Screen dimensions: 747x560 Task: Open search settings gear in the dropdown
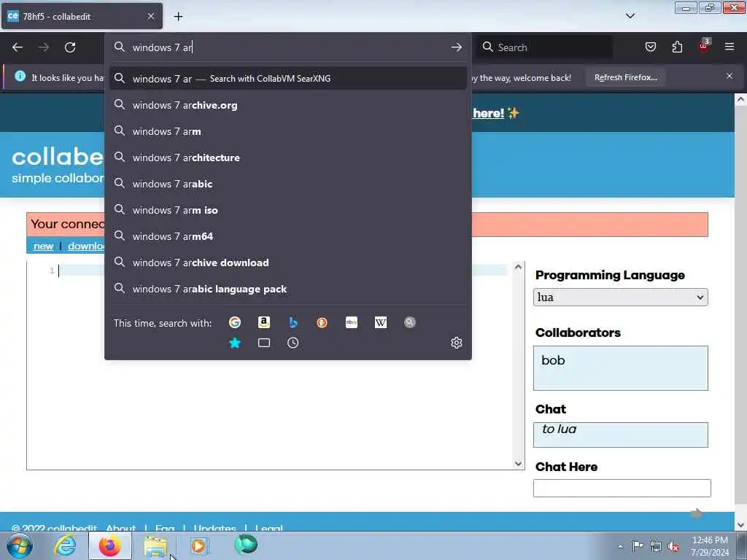click(457, 343)
